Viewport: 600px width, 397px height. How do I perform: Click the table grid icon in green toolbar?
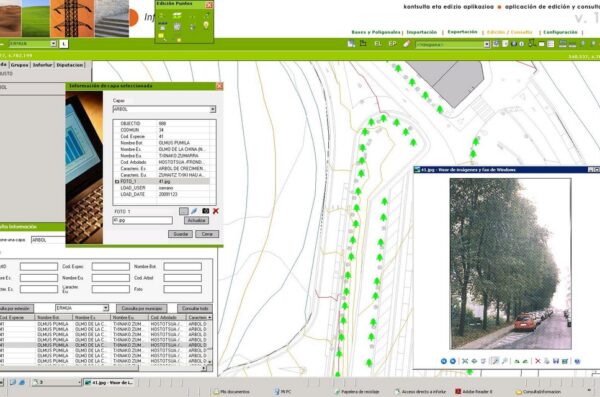pos(551,44)
